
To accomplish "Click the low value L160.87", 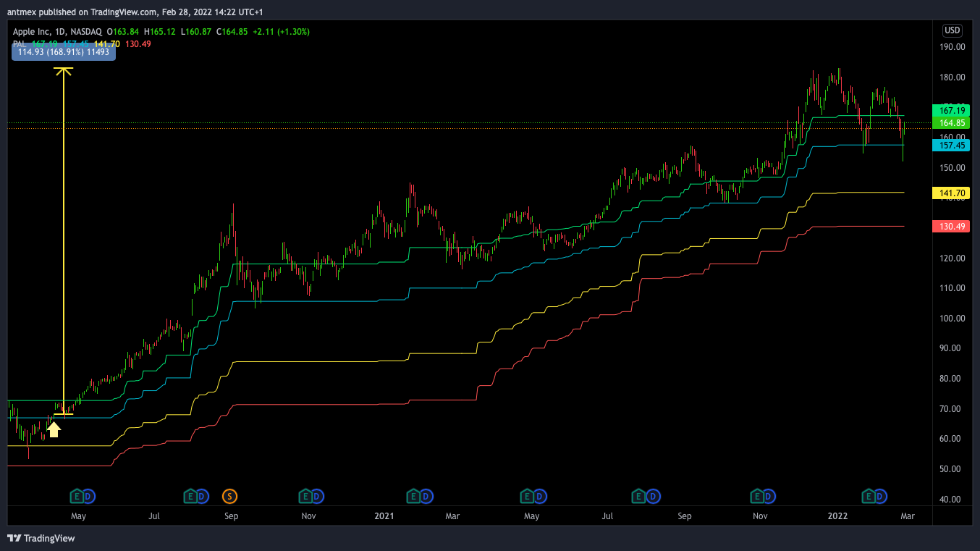I will [196, 32].
